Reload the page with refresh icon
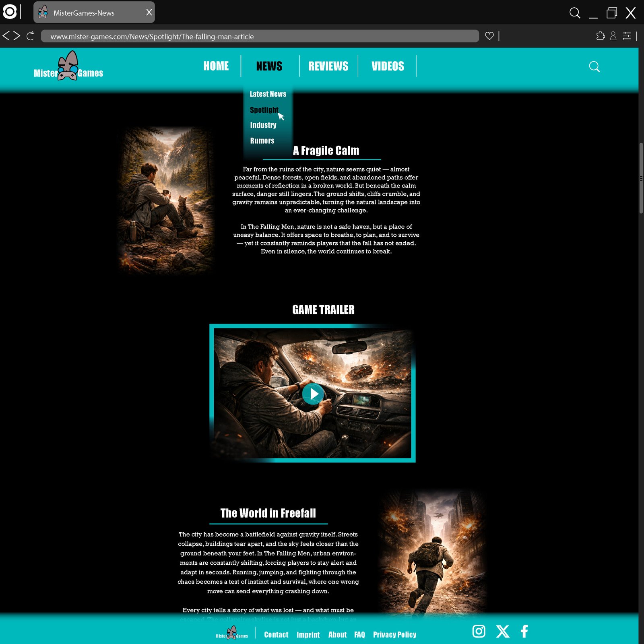644x644 pixels. (30, 36)
